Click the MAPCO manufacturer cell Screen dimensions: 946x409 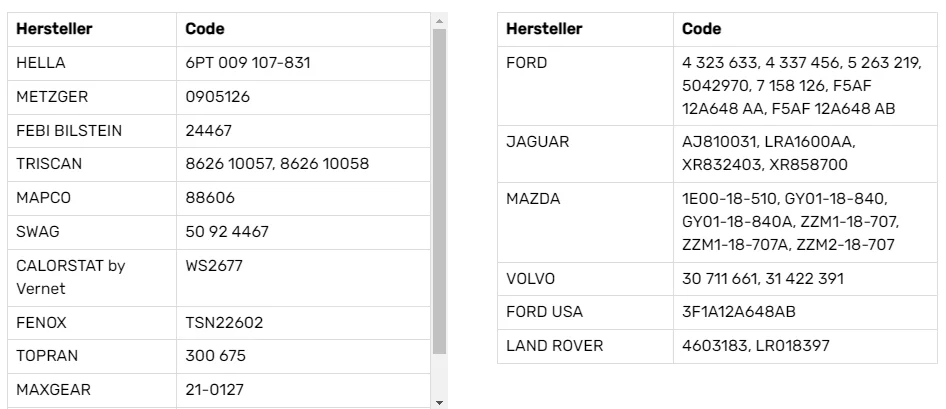[92, 198]
